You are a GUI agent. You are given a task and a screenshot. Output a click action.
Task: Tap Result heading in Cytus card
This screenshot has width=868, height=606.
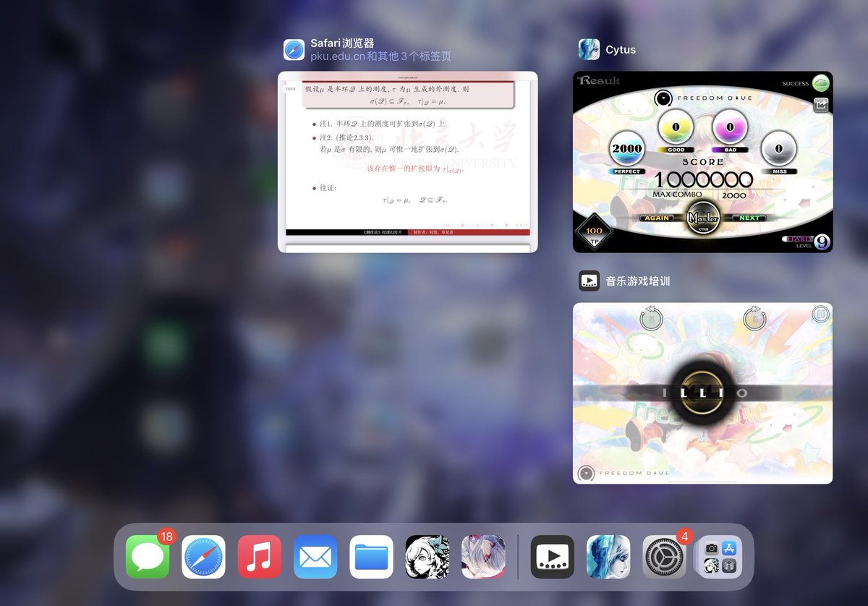pyautogui.click(x=599, y=80)
